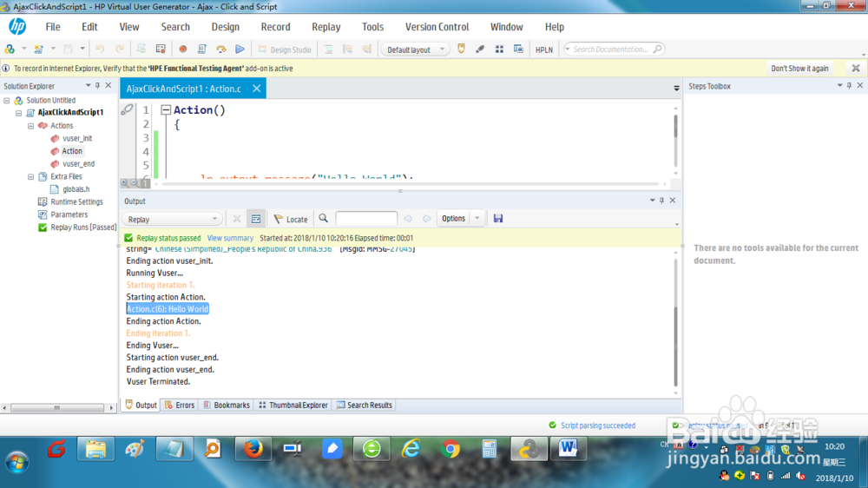The width and height of the screenshot is (868, 488).
Task: Toggle the output view mode icon
Action: (256, 219)
